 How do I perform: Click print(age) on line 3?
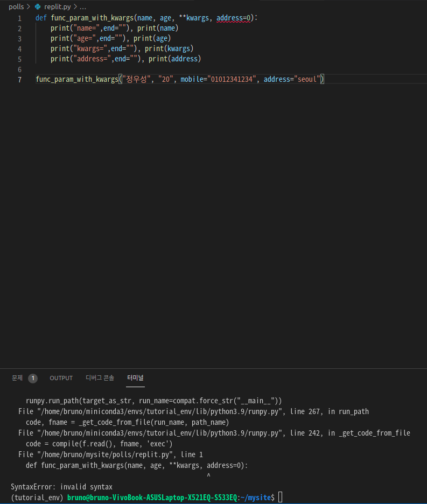152,39
